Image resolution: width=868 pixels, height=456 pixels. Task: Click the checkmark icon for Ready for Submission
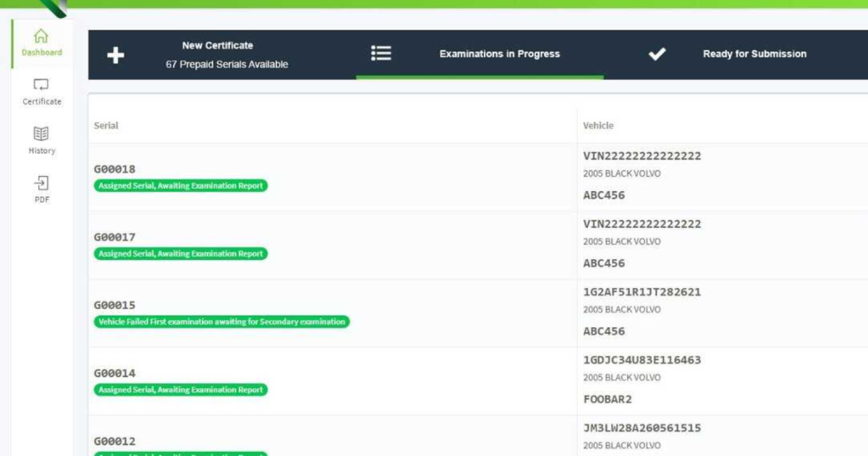(x=657, y=54)
